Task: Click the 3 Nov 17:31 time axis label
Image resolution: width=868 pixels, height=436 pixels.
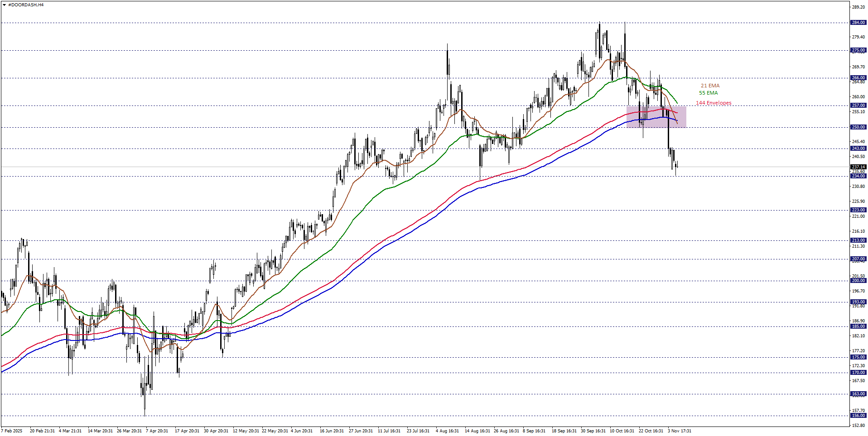Action: [x=679, y=431]
